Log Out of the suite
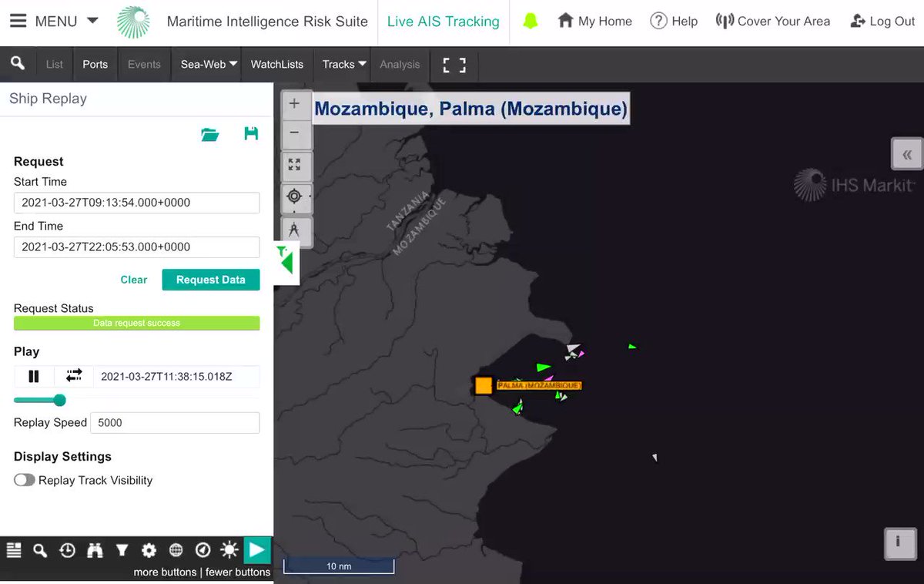Viewport: 924px width, 584px height. coord(882,22)
